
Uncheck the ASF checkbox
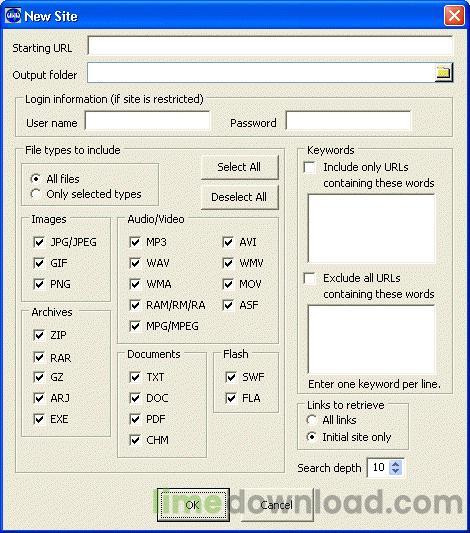pos(228,305)
